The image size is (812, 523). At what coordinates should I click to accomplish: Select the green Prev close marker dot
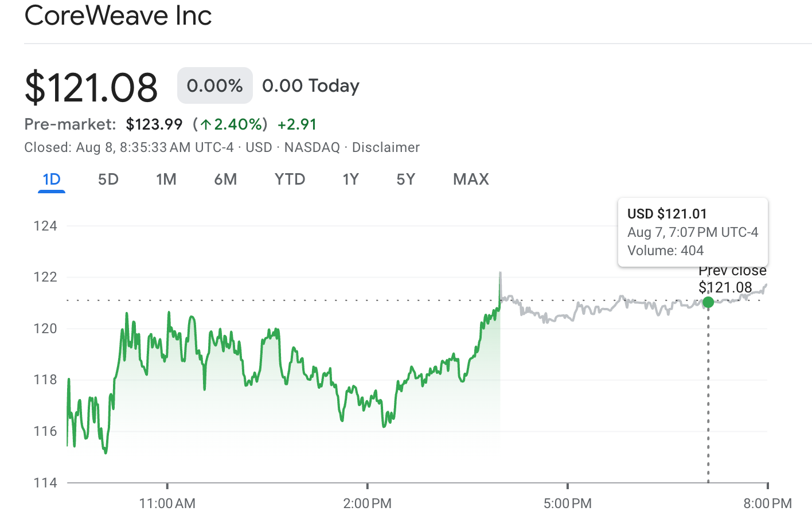coord(709,301)
